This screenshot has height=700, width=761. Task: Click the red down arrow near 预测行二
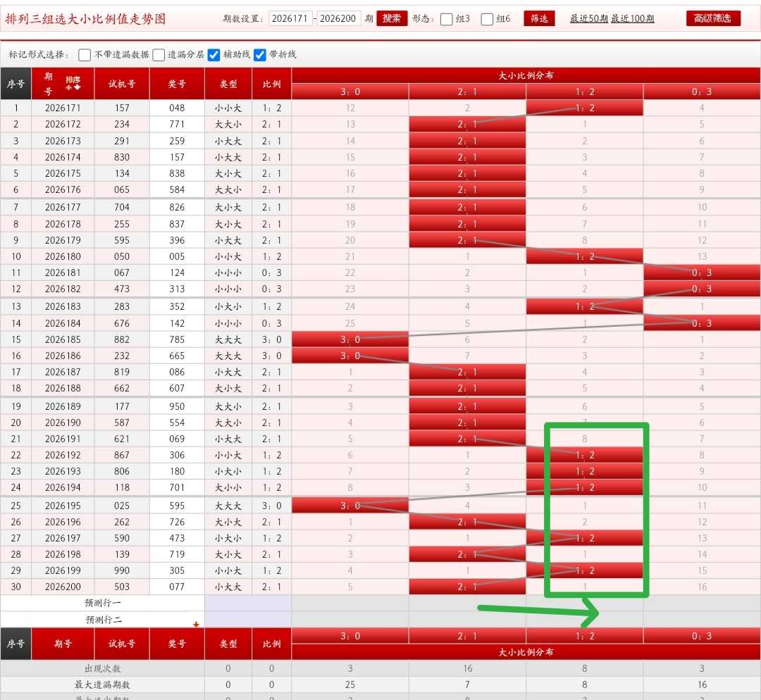click(x=196, y=625)
